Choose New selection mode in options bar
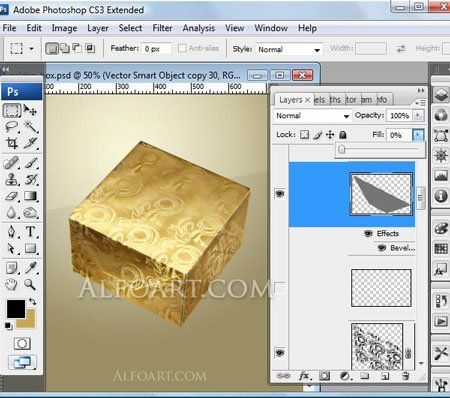This screenshot has width=450, height=398. (x=52, y=49)
